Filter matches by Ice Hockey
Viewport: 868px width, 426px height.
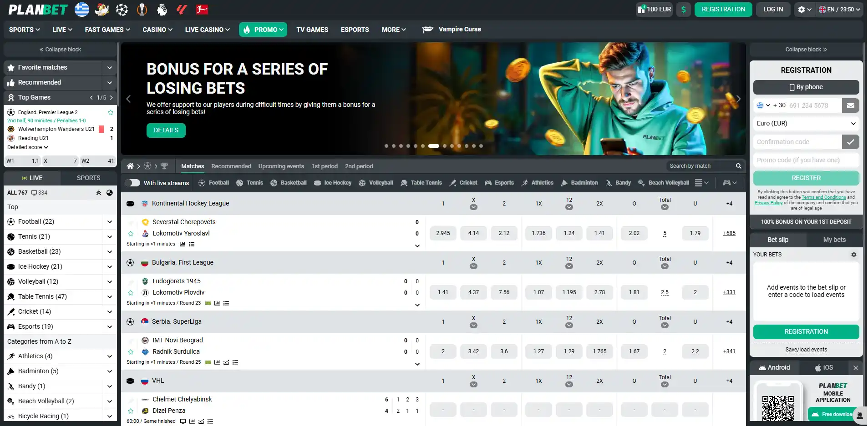332,183
